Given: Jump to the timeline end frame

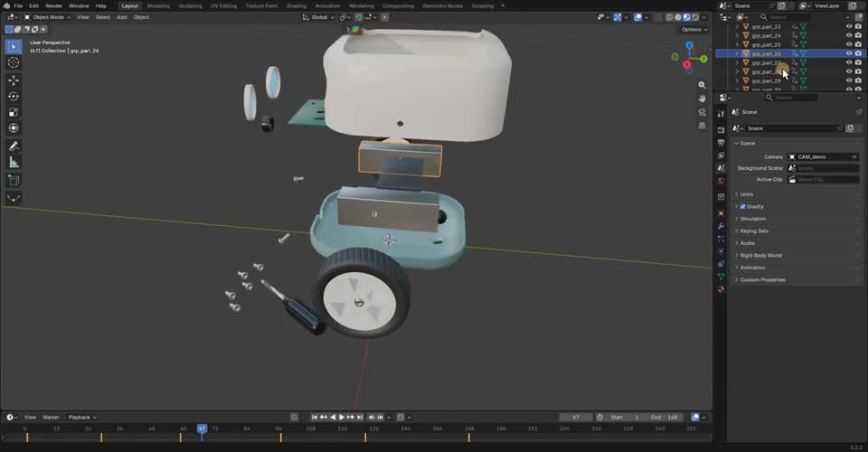Looking at the screenshot, I should [x=360, y=417].
